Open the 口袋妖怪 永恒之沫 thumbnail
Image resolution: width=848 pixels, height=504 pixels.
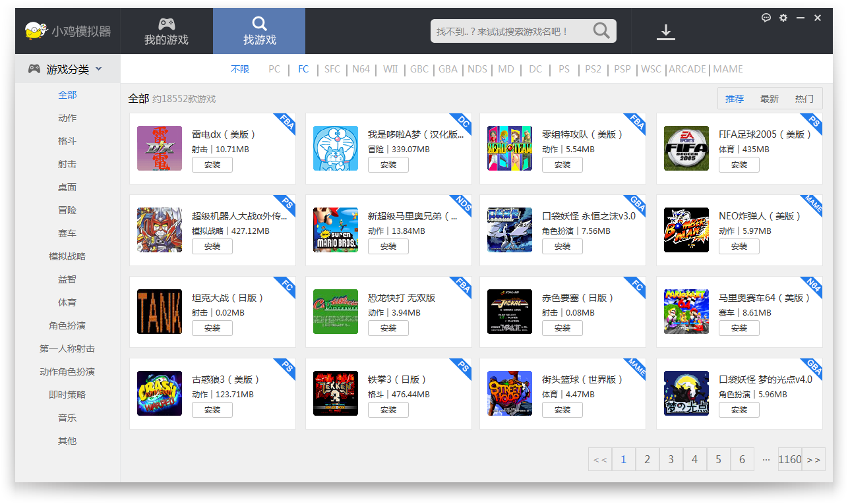click(x=510, y=230)
